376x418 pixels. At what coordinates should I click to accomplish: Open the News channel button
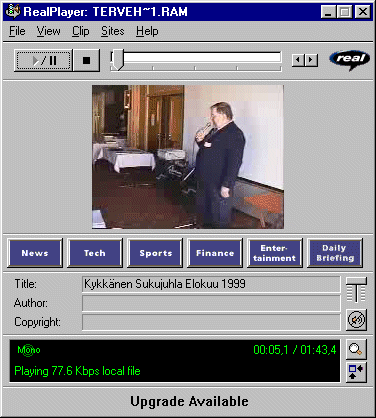pos(35,253)
